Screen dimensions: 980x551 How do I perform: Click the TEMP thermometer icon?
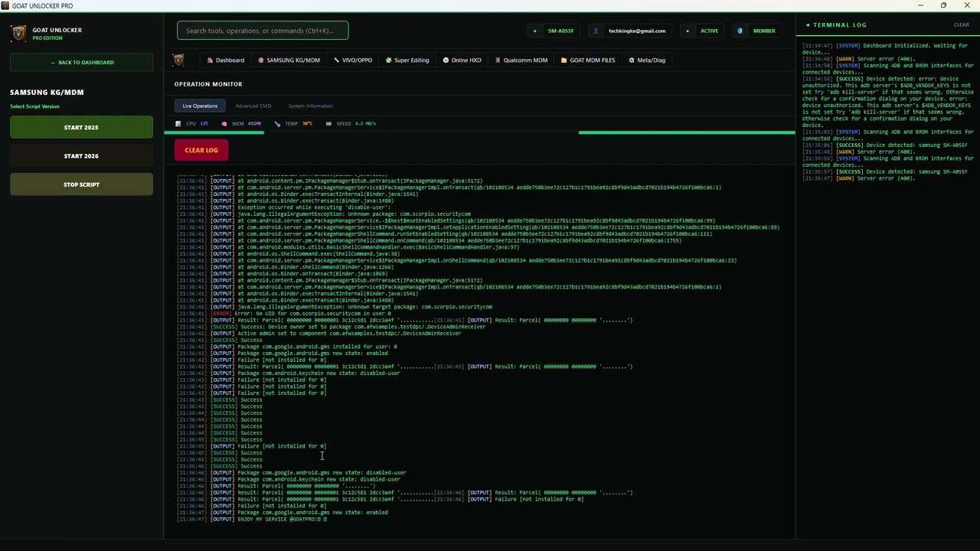277,123
